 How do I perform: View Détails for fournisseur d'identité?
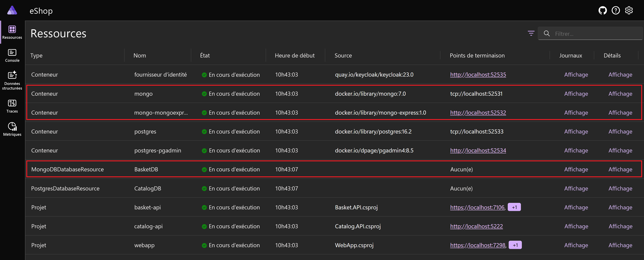pyautogui.click(x=620, y=75)
